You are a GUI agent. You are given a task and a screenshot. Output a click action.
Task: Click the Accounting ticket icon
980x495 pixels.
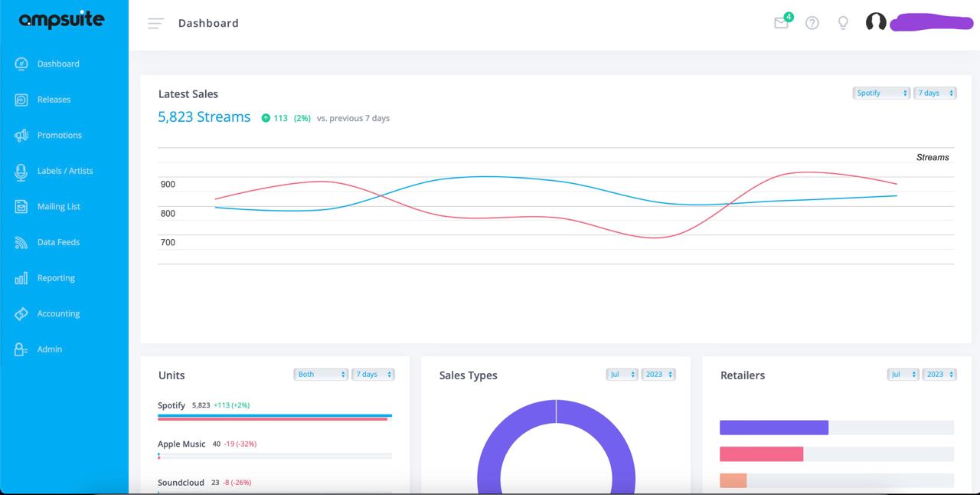pyautogui.click(x=21, y=313)
